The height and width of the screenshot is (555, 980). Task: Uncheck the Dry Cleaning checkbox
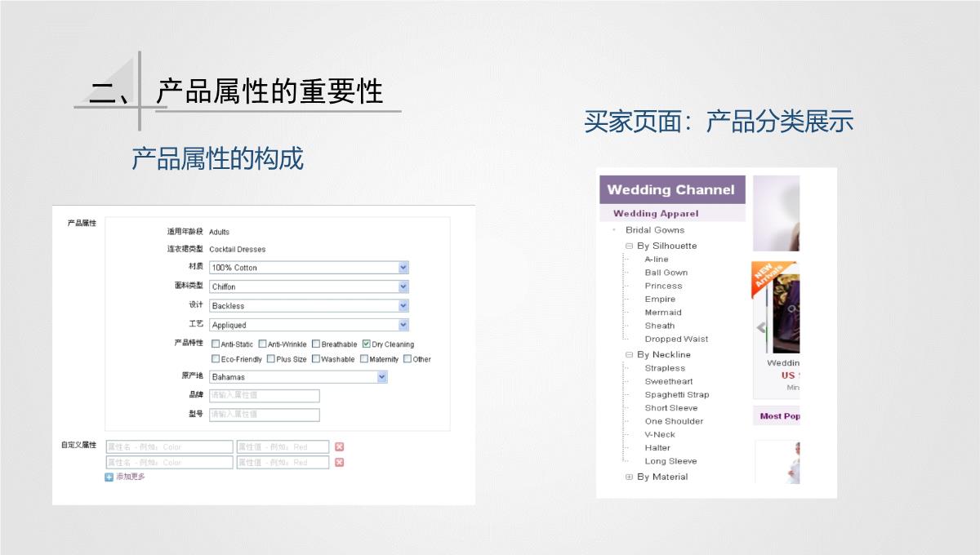coord(367,344)
